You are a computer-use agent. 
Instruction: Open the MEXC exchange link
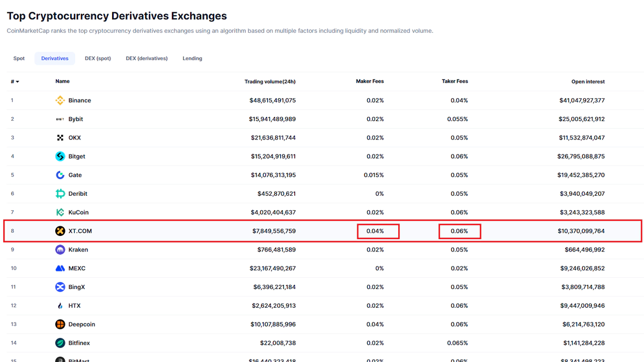77,268
